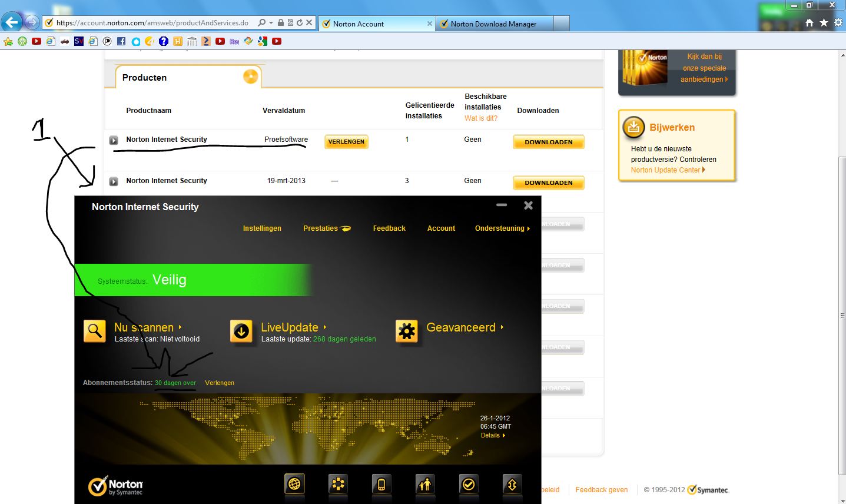Click the Norton Safe Web checkmark icon

tap(469, 484)
